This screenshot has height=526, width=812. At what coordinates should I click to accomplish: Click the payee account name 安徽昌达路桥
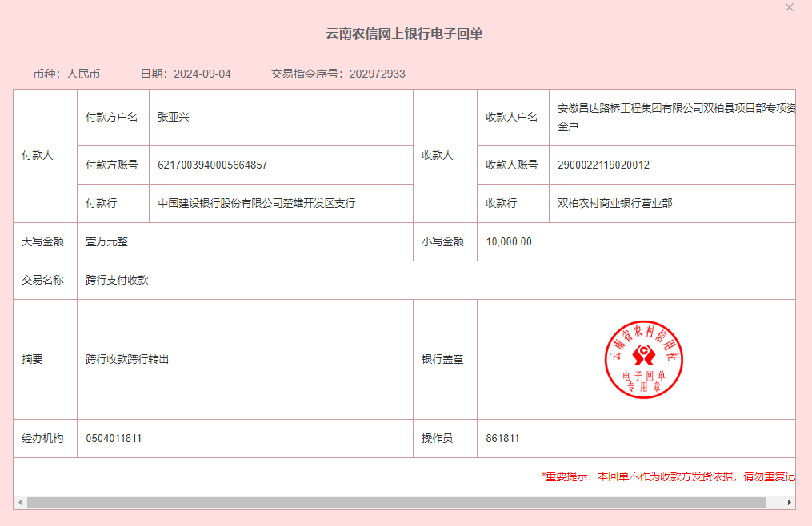676,117
